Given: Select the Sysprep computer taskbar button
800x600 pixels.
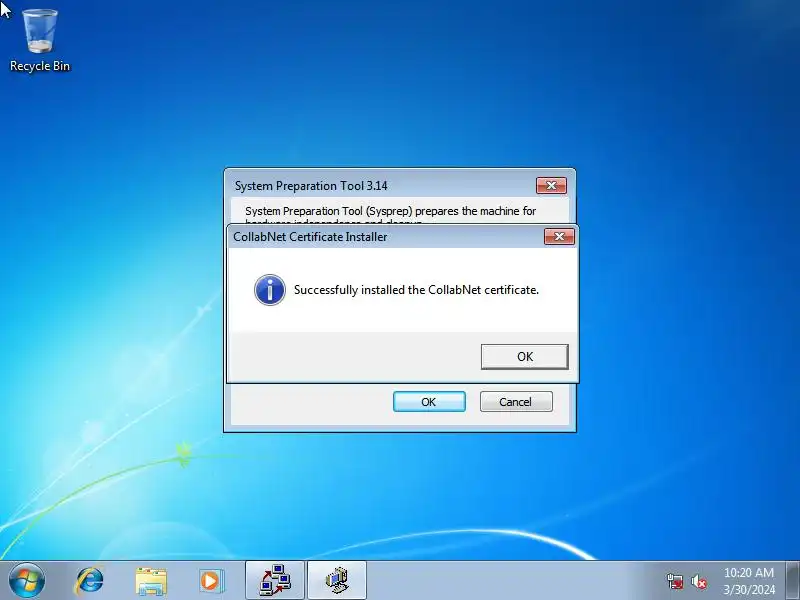Looking at the screenshot, I should (337, 580).
